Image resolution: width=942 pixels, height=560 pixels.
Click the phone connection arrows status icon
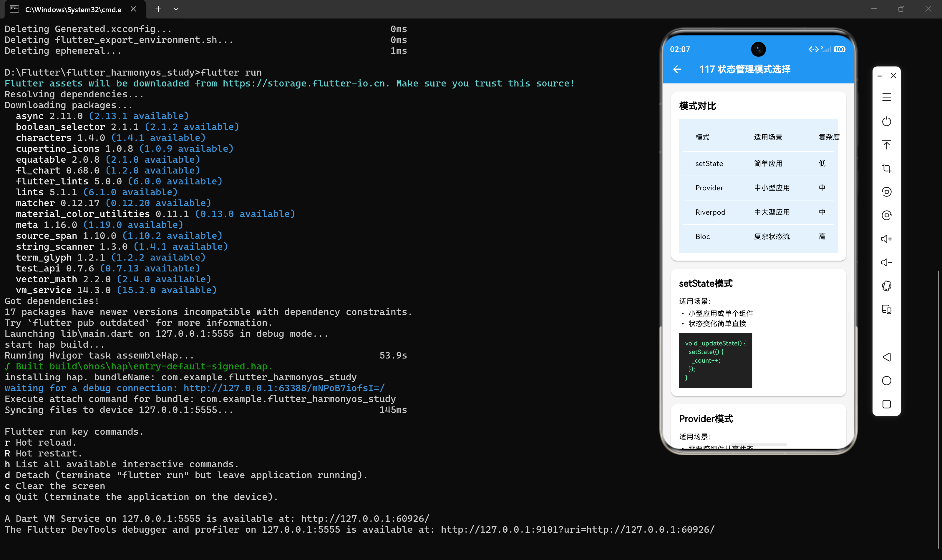click(x=813, y=49)
